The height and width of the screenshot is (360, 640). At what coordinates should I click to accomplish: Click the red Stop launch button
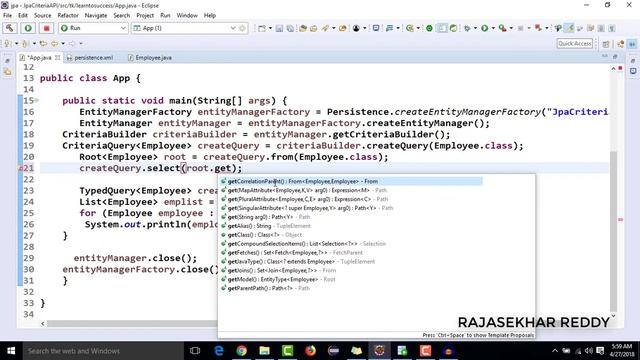pos(47,28)
